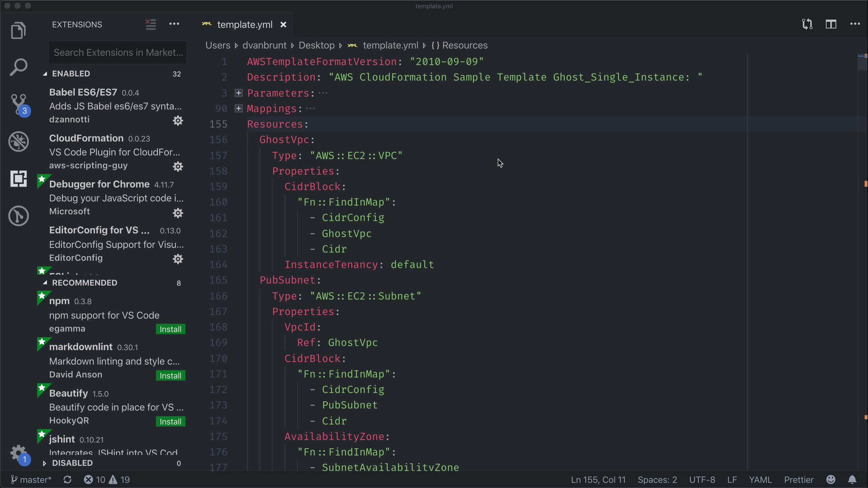The image size is (868, 488).
Task: Open the Explorer view icon
Action: (18, 31)
